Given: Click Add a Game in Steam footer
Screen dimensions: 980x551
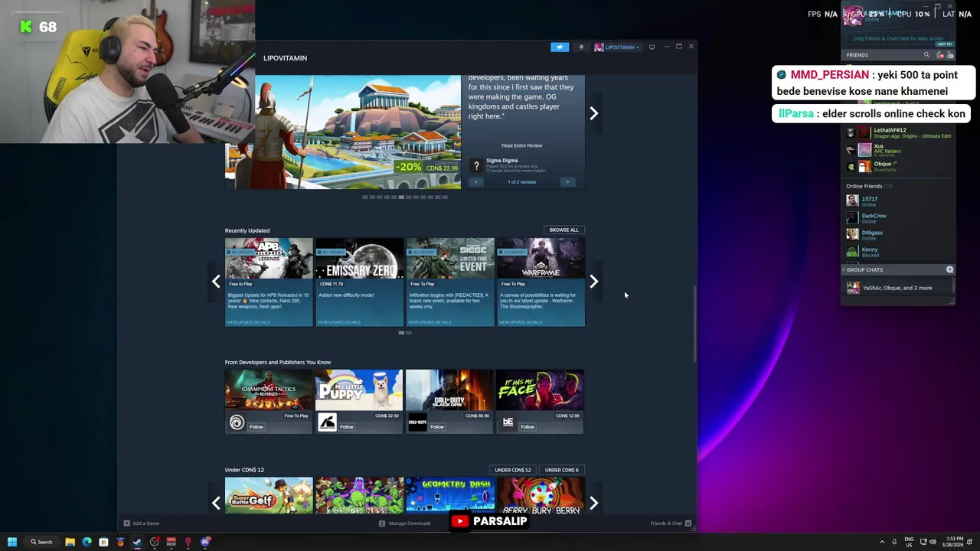Looking at the screenshot, I should coord(142,523).
